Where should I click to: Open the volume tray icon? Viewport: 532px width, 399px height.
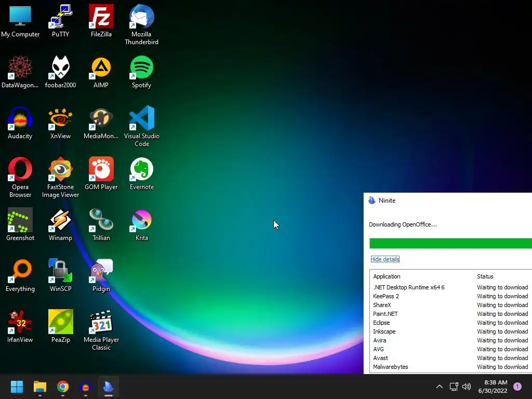point(467,387)
